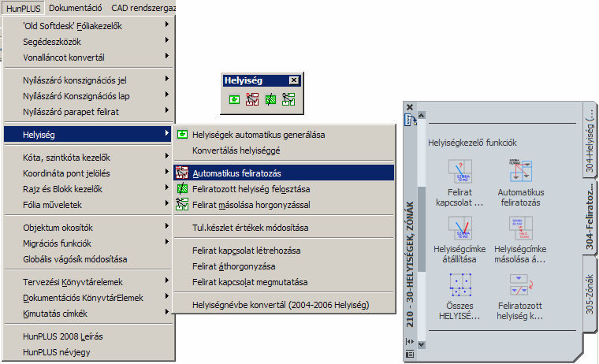Select Felirat kapcsolat tool in palette

tap(459, 184)
